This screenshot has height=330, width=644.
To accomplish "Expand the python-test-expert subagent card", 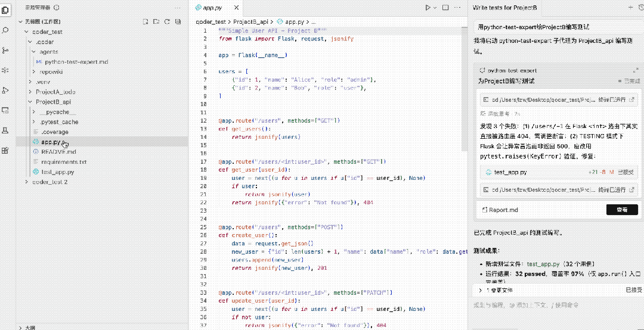I will [636, 71].
